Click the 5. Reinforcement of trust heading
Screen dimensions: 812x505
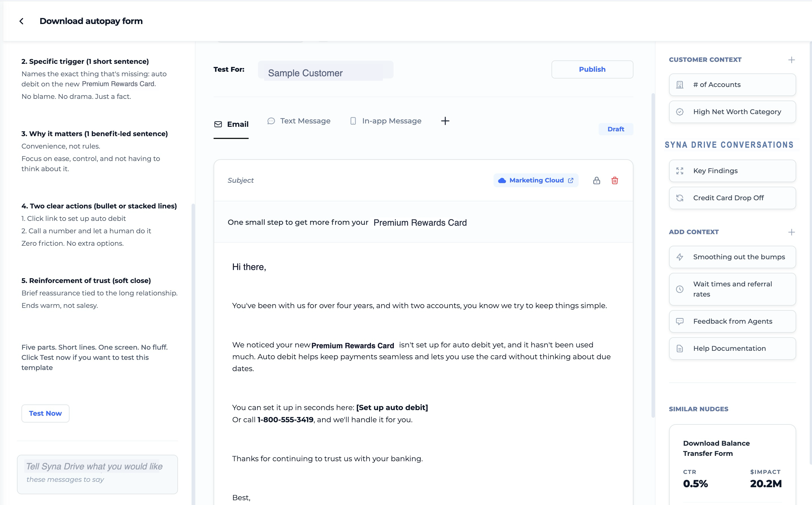(x=86, y=280)
